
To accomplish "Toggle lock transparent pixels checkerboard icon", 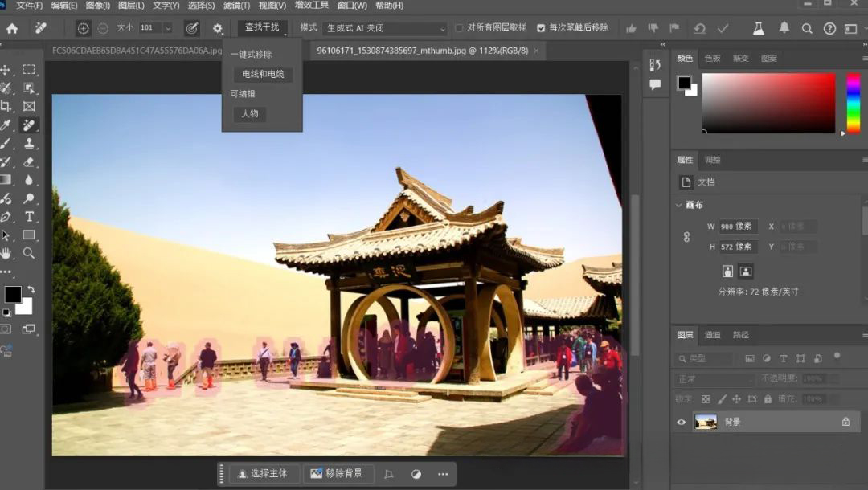I will [x=706, y=398].
